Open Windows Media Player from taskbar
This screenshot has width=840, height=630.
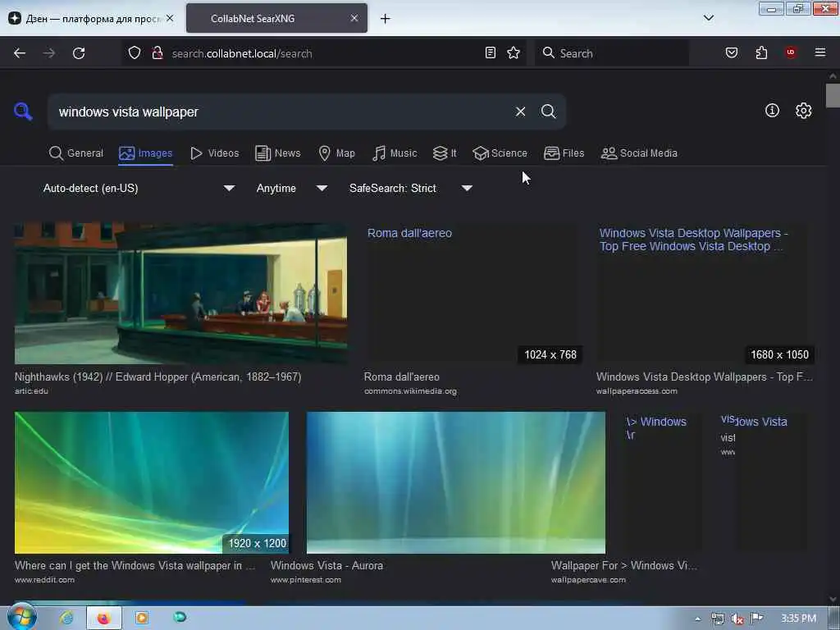(x=142, y=618)
